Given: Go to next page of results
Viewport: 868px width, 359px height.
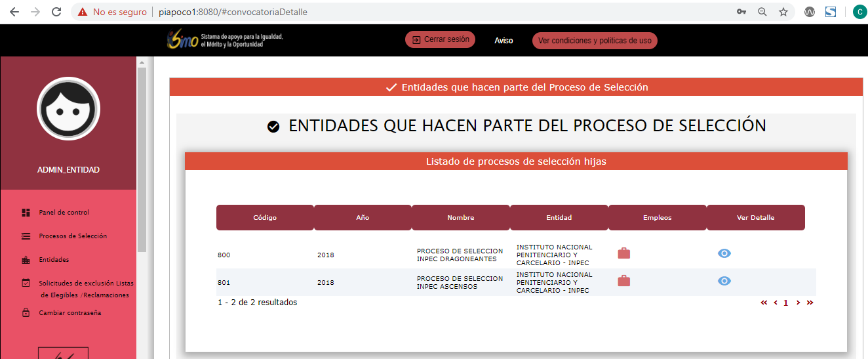Looking at the screenshot, I should [798, 303].
